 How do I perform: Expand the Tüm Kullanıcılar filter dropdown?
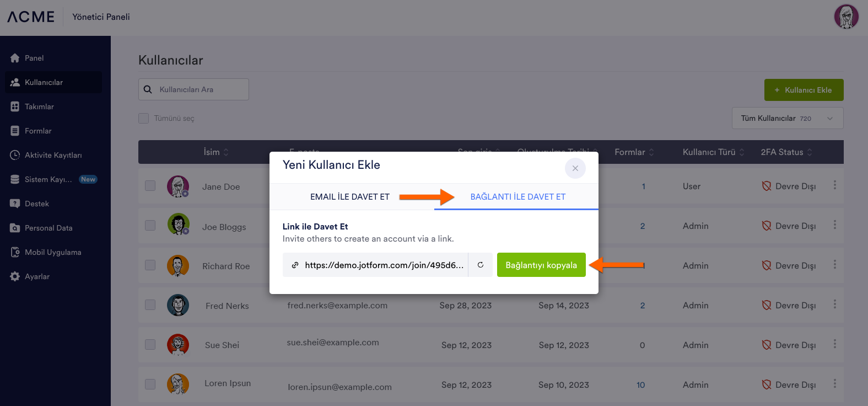coord(787,118)
